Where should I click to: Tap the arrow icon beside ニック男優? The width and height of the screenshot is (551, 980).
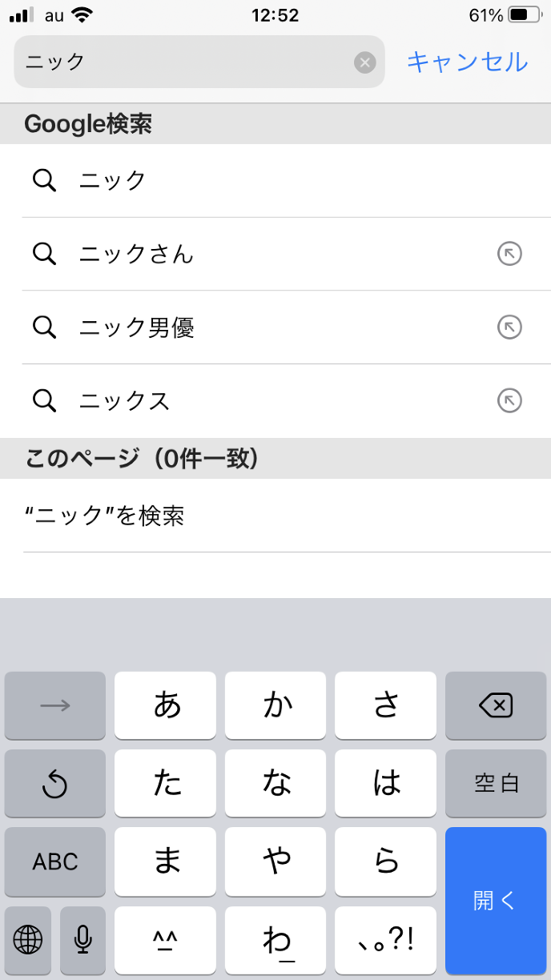(509, 327)
